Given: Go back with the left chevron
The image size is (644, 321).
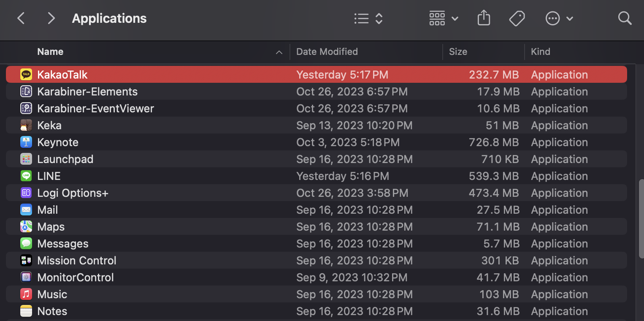Looking at the screenshot, I should (x=21, y=18).
